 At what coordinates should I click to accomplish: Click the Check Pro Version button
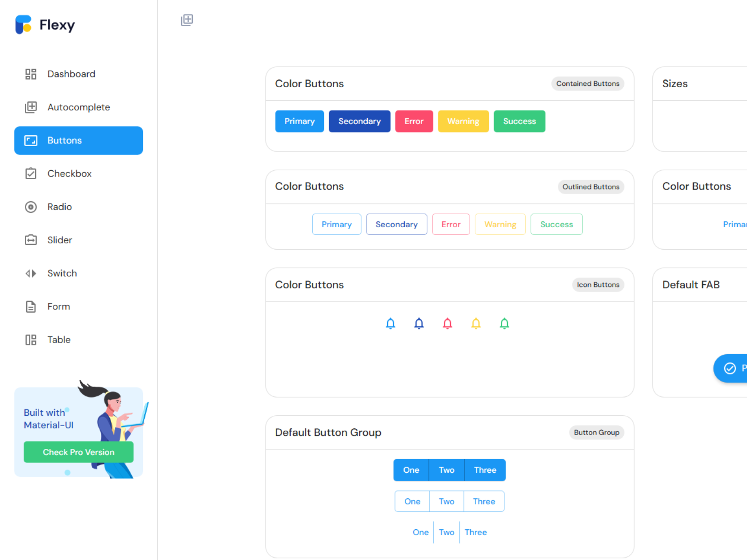(x=78, y=452)
